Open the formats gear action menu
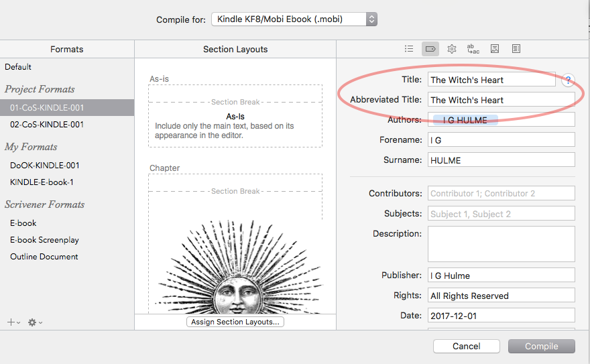Viewport: 590px width, 364px height. [35, 322]
